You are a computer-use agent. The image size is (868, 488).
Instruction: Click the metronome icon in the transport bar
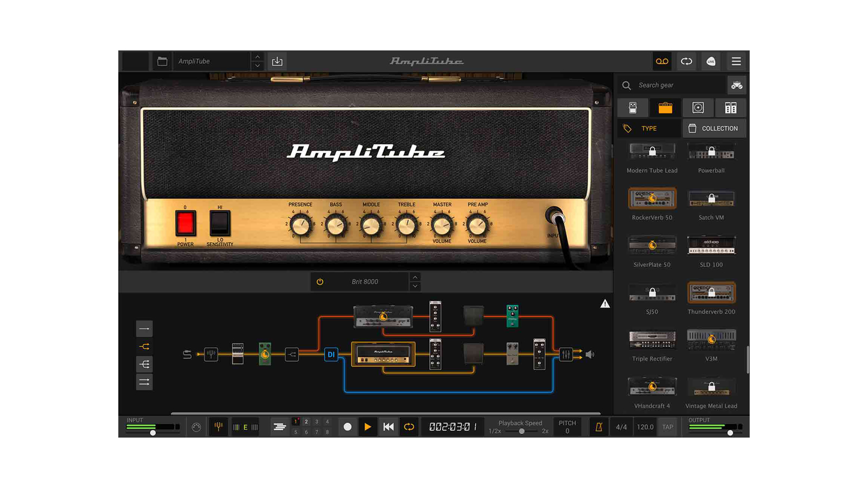598,427
